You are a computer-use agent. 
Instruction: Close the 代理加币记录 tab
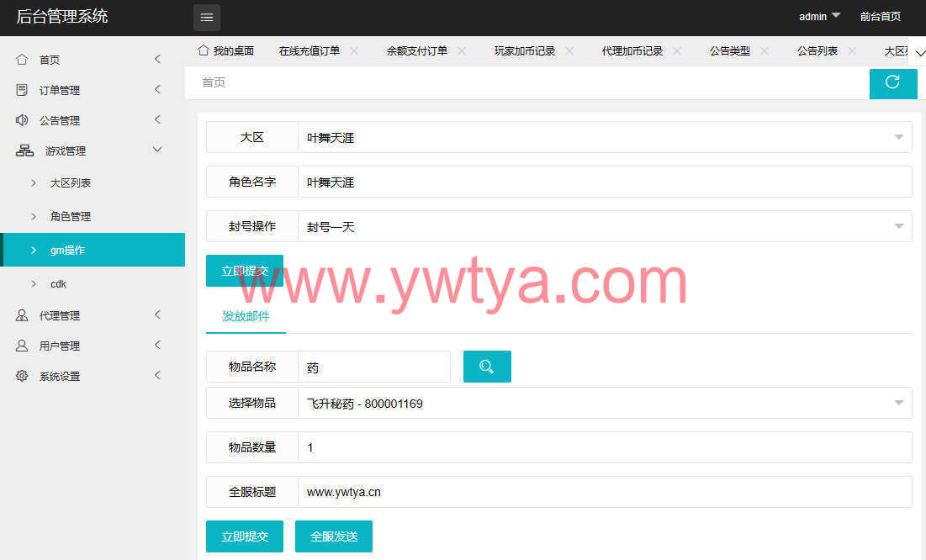point(677,50)
